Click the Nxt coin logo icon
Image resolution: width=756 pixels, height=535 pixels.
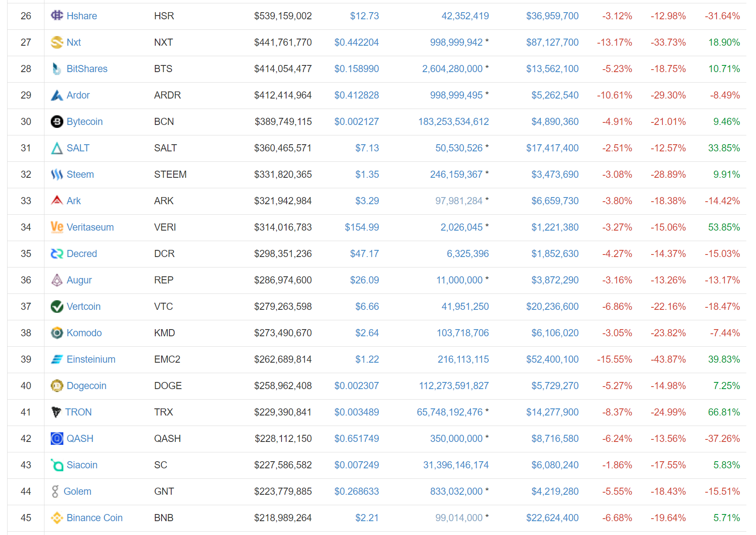57,42
